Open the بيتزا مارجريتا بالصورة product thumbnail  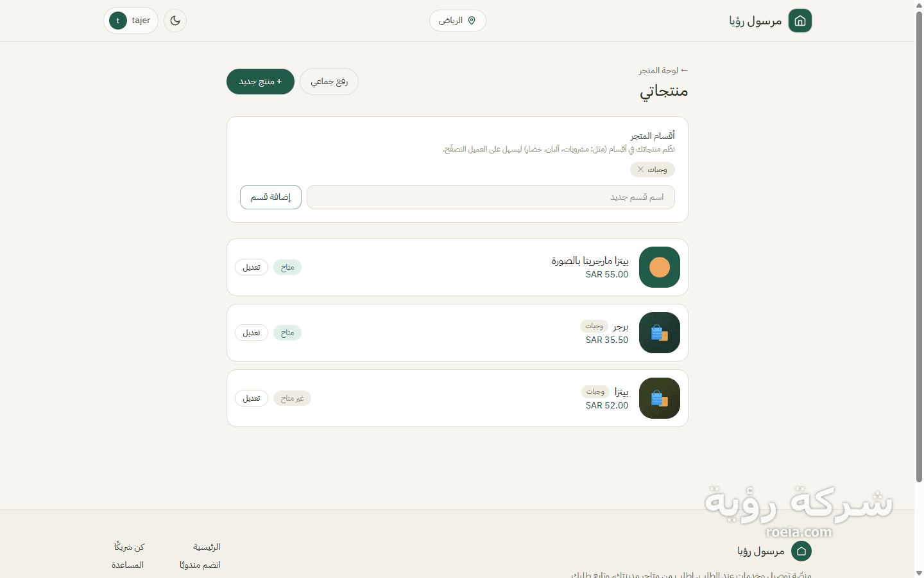660,267
